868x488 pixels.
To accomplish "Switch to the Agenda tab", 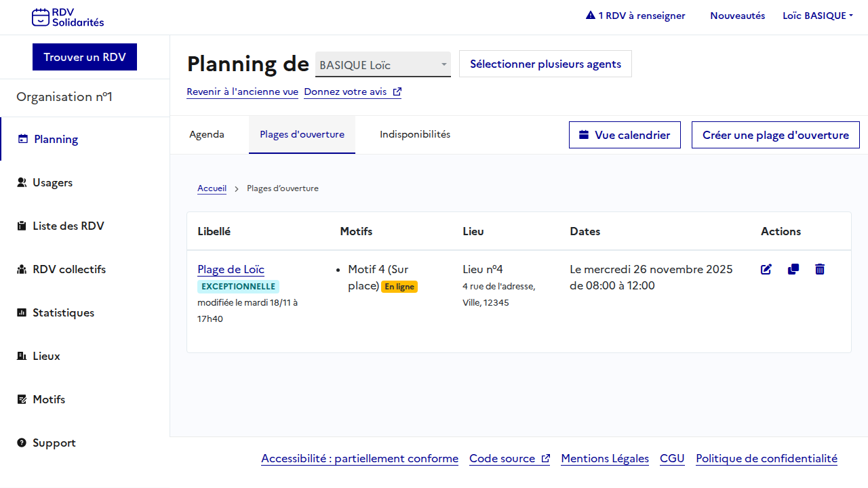I will (x=207, y=134).
